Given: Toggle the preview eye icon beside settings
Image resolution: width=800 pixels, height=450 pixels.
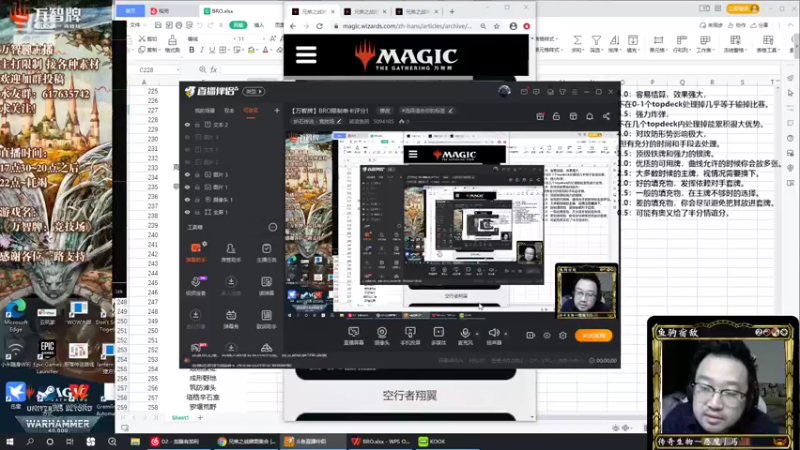Looking at the screenshot, I should [x=547, y=336].
